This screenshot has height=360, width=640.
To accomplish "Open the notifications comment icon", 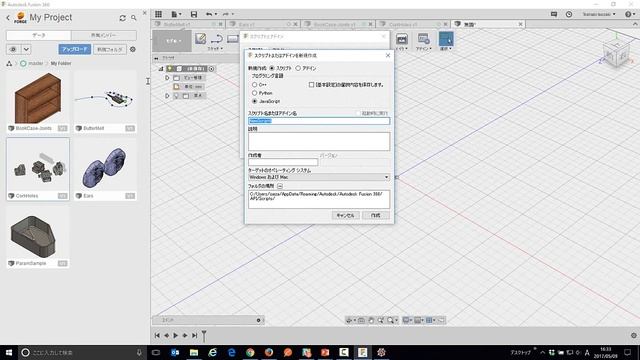I will click(554, 14).
